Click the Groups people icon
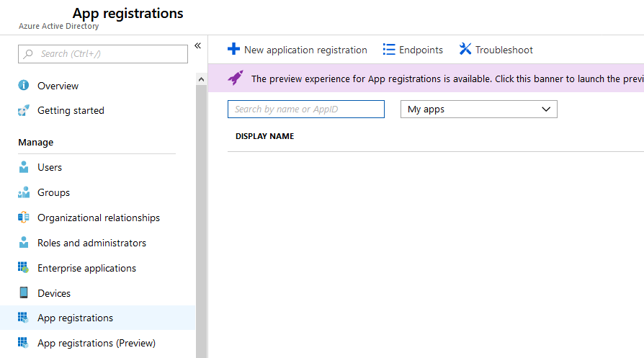 pos(24,192)
